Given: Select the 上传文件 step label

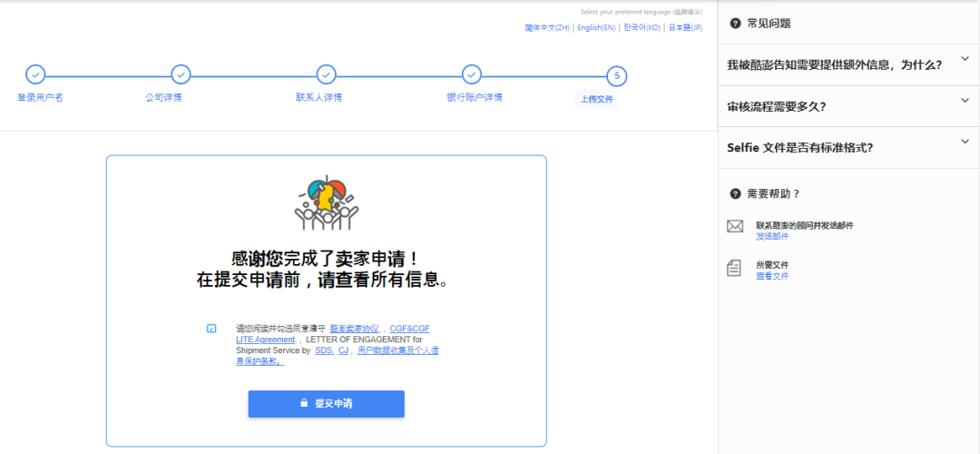Looking at the screenshot, I should coord(597,99).
